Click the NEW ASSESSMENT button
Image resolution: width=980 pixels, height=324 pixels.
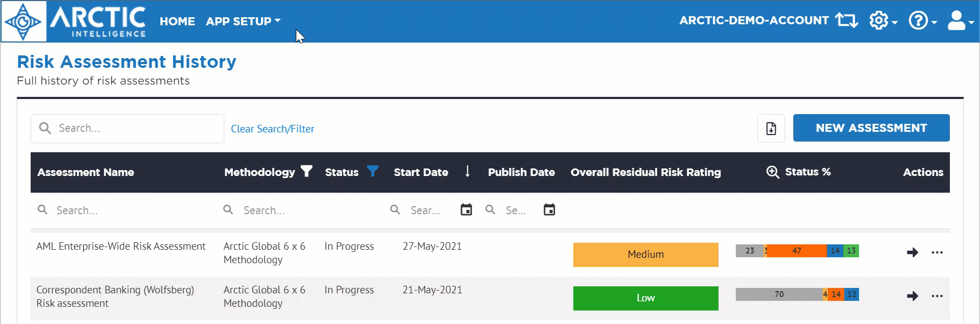click(x=871, y=128)
